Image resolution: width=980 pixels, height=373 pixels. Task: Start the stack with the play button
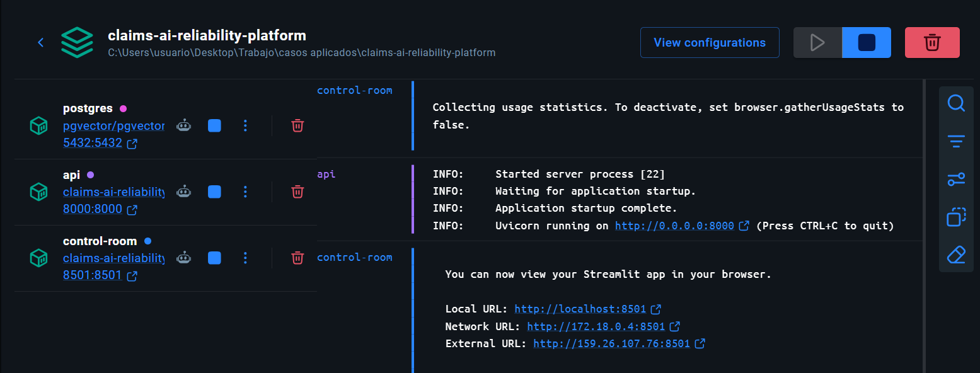pos(817,42)
